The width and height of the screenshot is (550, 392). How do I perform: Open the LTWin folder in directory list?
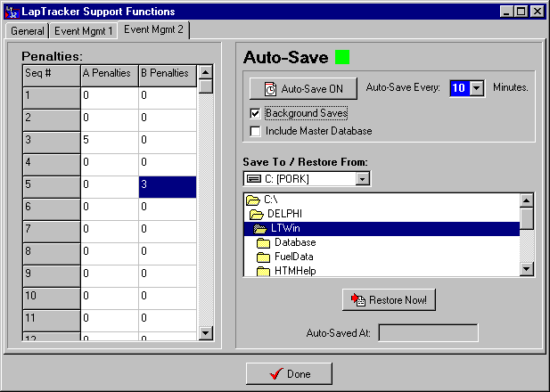382,229
